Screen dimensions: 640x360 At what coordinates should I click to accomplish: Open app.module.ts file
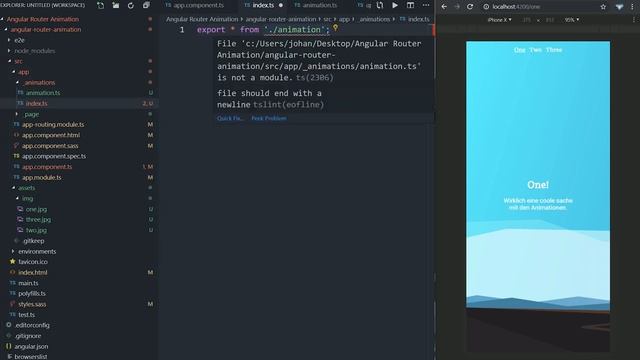click(42, 178)
